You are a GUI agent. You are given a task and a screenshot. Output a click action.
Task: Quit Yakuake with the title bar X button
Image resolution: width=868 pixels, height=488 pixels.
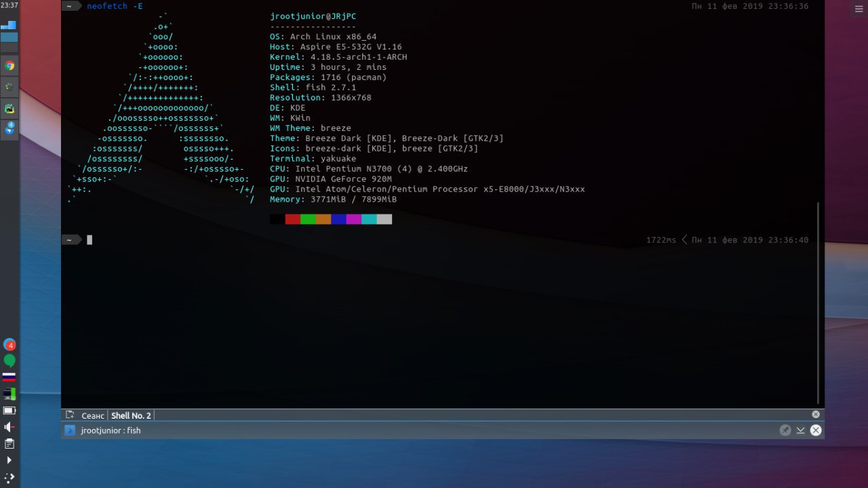pyautogui.click(x=816, y=430)
